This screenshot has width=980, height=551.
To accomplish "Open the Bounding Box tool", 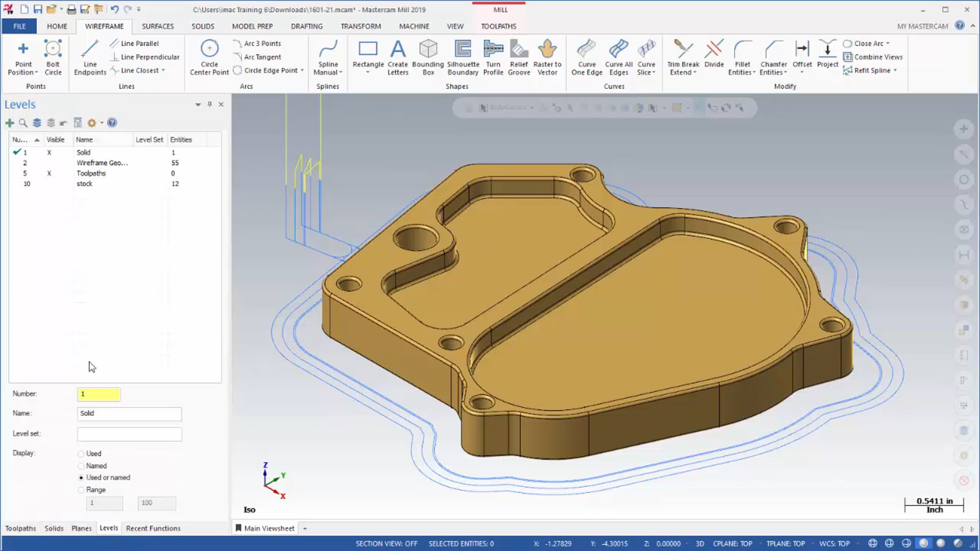I will 428,58.
